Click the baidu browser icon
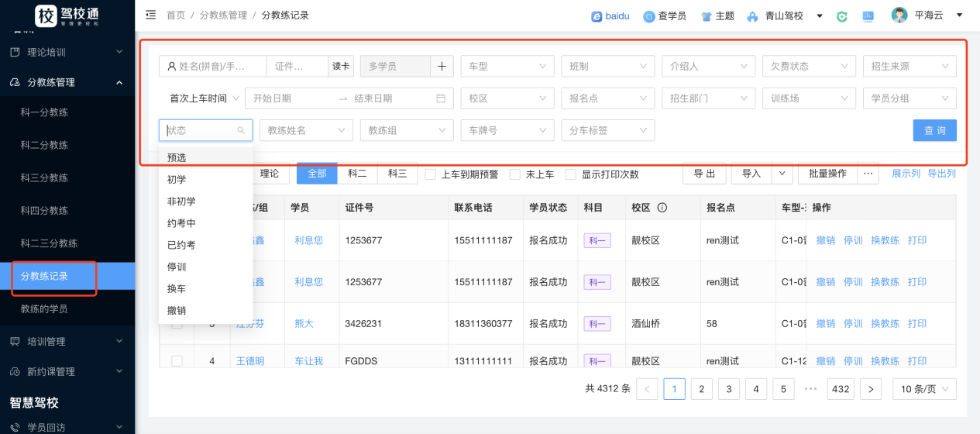This screenshot has width=980, height=434. coord(597,16)
